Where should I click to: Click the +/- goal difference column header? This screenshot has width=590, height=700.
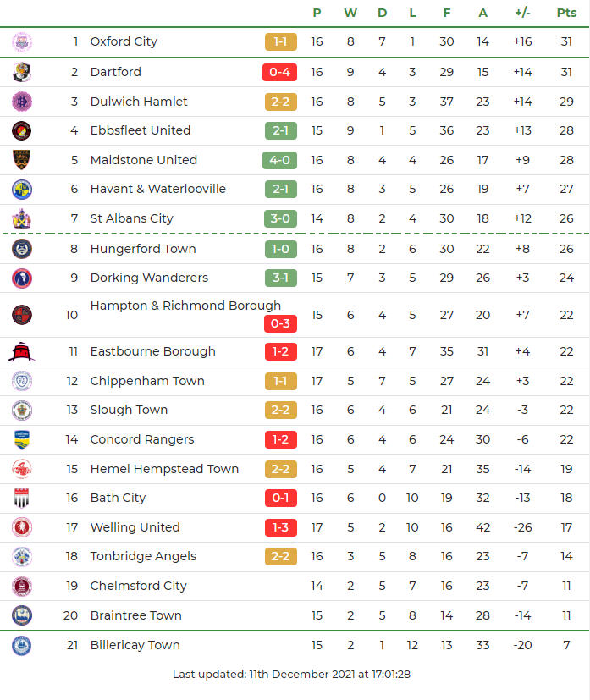522,13
